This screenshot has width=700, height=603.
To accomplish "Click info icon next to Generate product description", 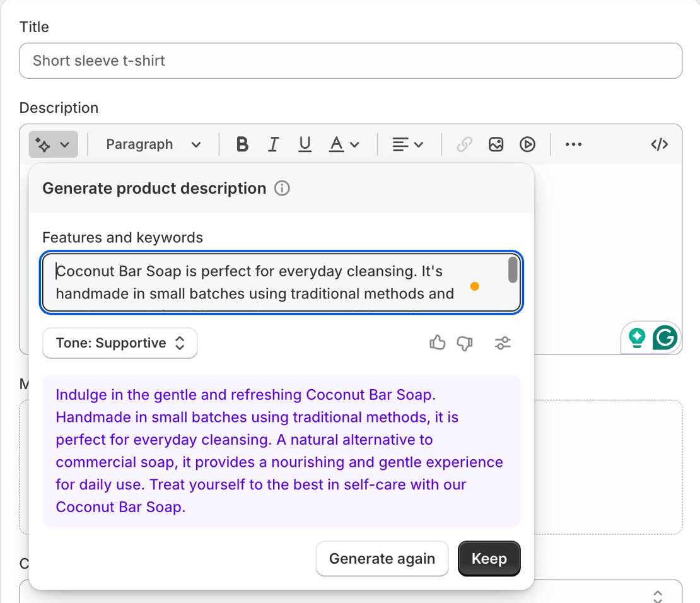I will click(282, 189).
